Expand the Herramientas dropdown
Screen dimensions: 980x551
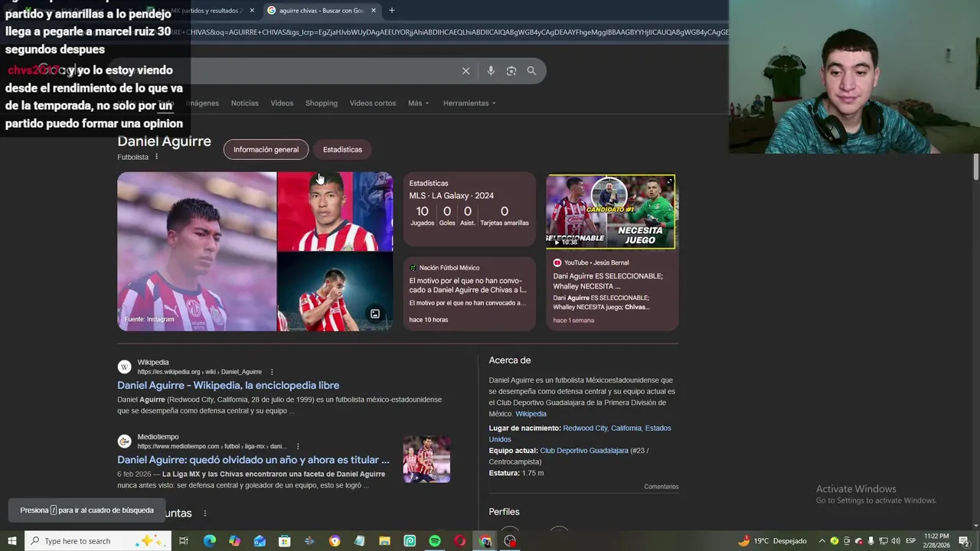click(x=469, y=103)
